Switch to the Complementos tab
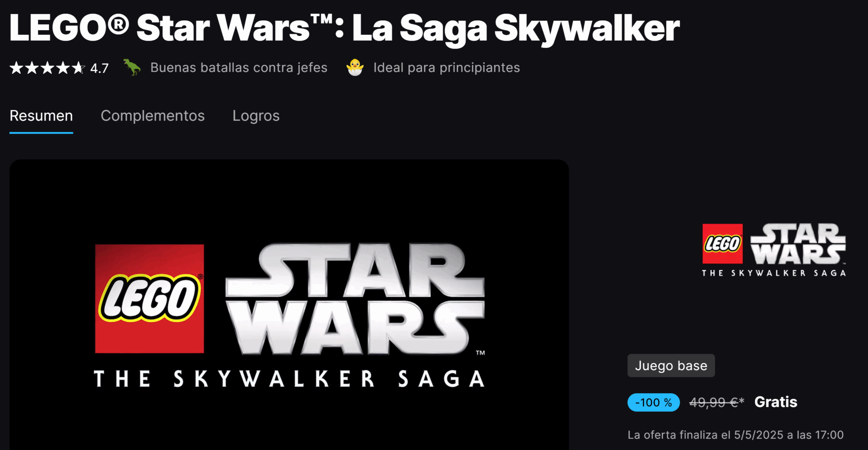Image resolution: width=868 pixels, height=450 pixels. point(153,116)
